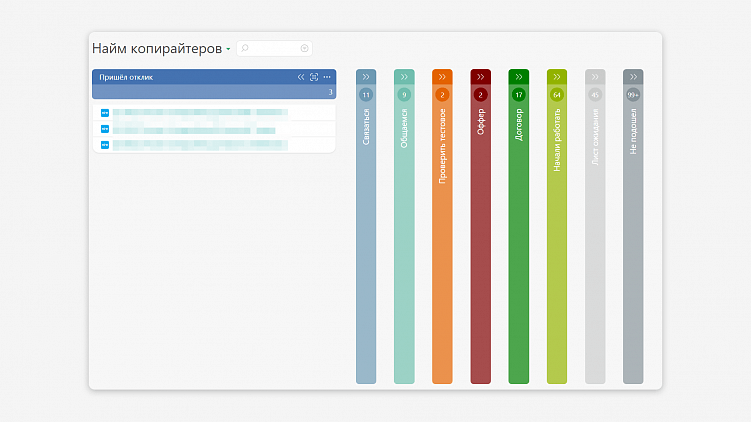Click the first card's blue icon
Screen dimensions: 751x422
105,113
